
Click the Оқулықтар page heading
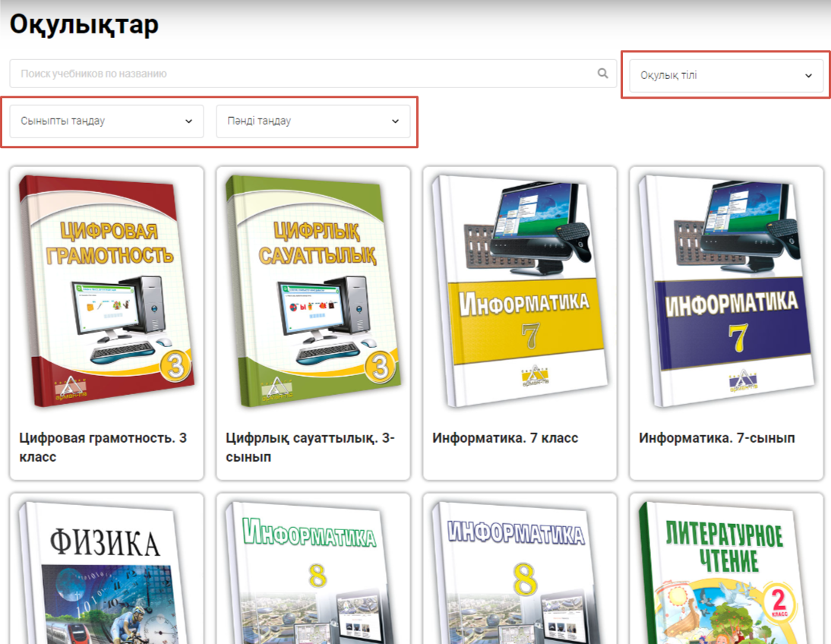coord(84,24)
